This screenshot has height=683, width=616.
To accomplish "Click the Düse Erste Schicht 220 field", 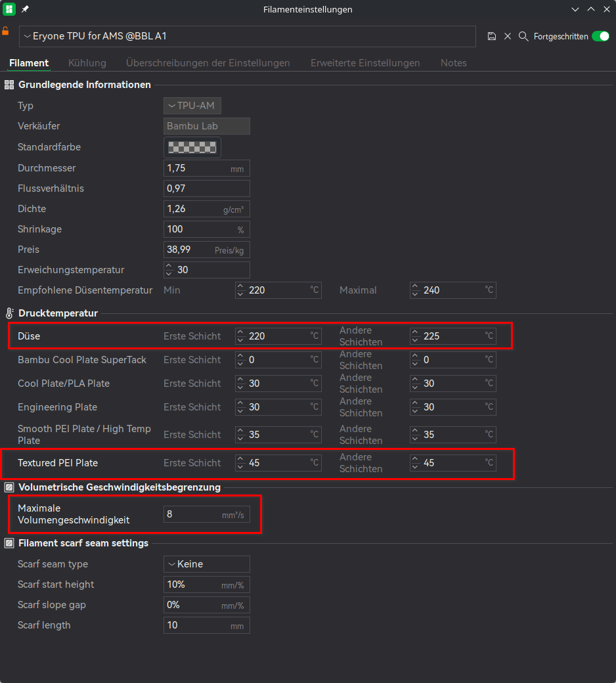I will (278, 336).
